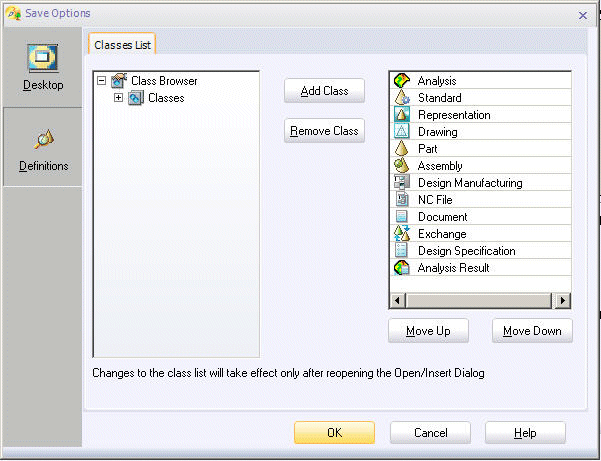Click the Design Manufacturing class icon
The width and height of the screenshot is (601, 461).
(402, 182)
